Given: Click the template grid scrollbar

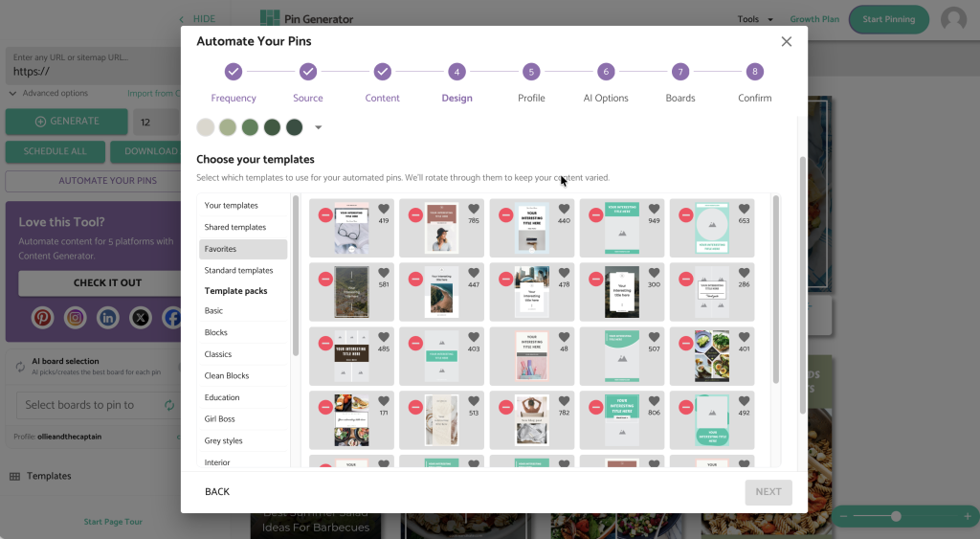Looking at the screenshot, I should pyautogui.click(x=775, y=289).
